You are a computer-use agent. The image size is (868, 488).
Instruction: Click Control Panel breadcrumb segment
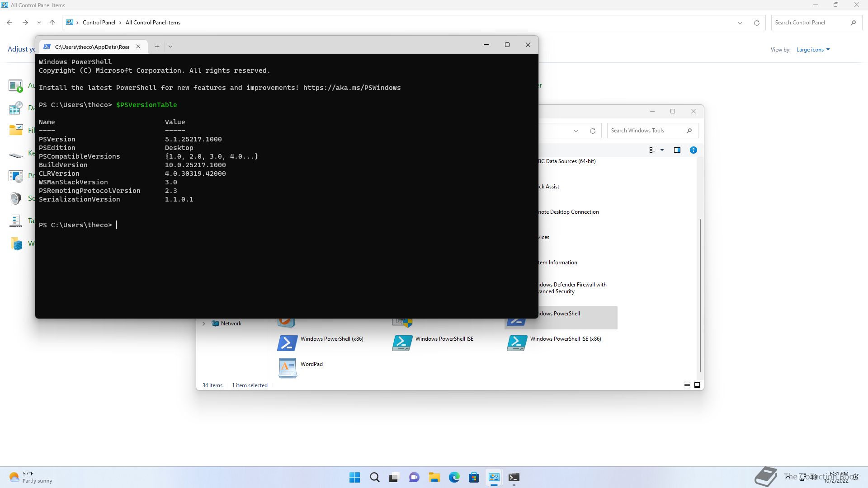tap(99, 23)
